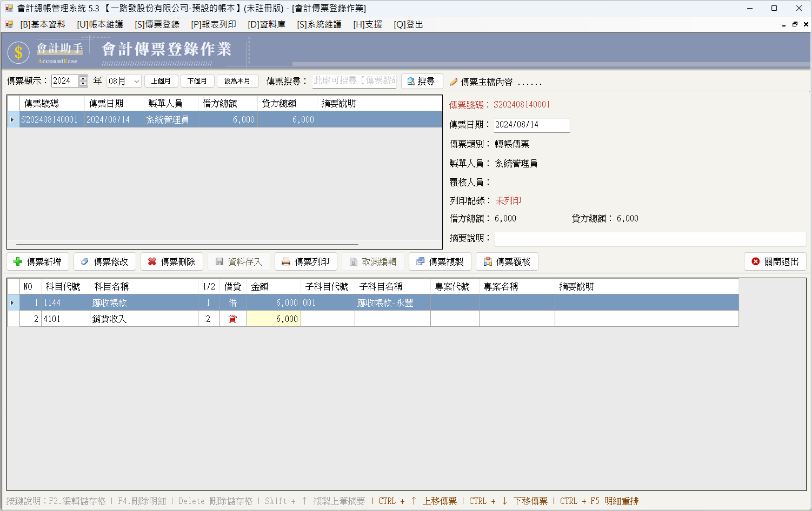812x511 pixels.
Task: Click the dollar coin logo of 會計助手
Action: coord(19,52)
